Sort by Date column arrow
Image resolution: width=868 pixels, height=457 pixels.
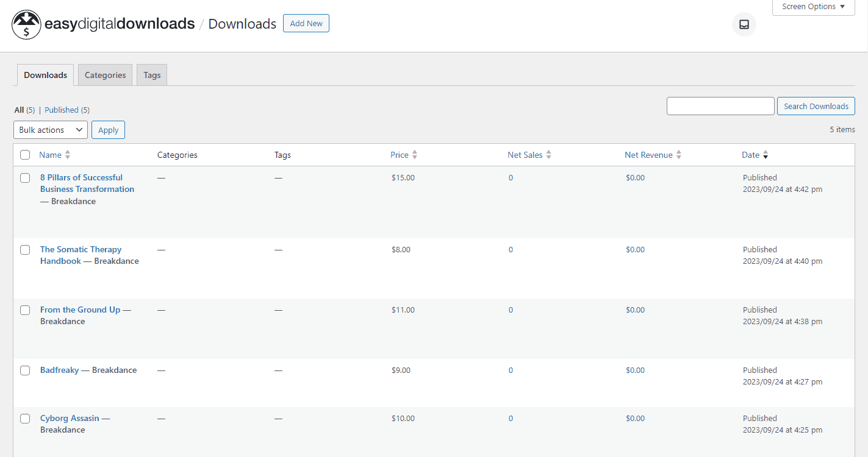(766, 155)
